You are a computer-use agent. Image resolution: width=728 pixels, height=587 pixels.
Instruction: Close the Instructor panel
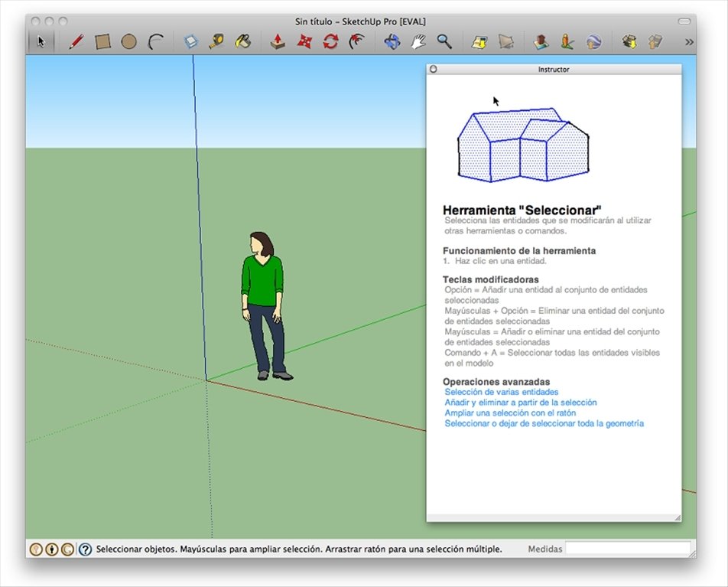[x=434, y=69]
